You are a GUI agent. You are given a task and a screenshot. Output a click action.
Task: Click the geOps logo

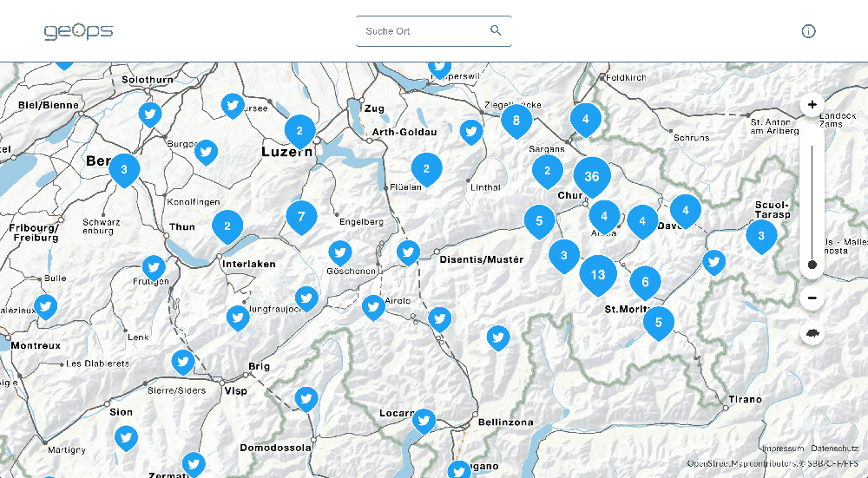[78, 32]
